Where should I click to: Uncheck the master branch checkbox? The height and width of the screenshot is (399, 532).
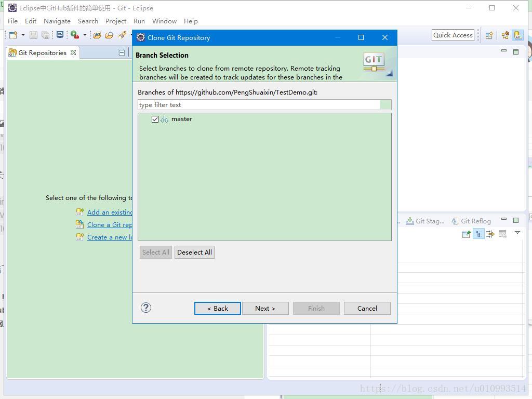point(155,119)
